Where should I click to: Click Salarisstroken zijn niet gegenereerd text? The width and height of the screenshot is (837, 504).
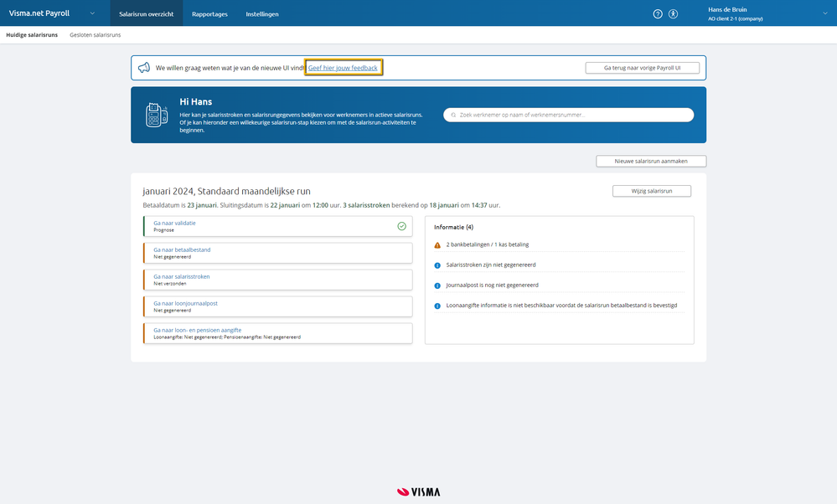pyautogui.click(x=491, y=265)
